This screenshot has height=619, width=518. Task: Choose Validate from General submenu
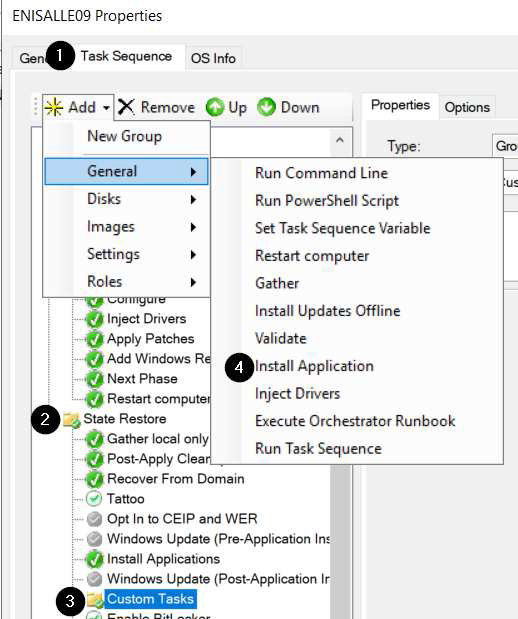[x=357, y=338]
